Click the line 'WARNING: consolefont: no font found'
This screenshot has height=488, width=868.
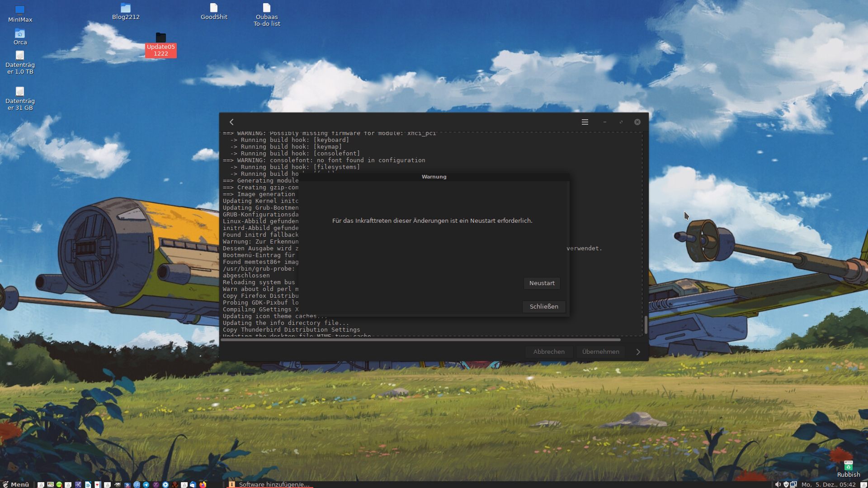tap(324, 160)
